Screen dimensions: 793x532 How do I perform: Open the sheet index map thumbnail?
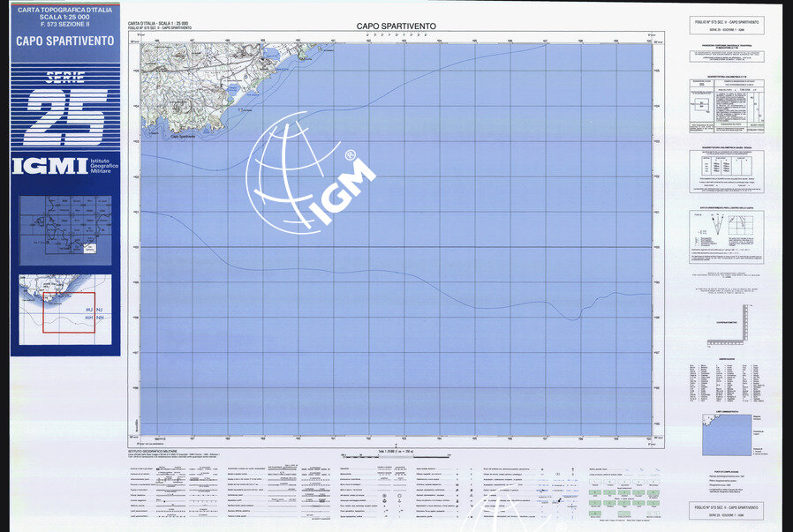(64, 231)
